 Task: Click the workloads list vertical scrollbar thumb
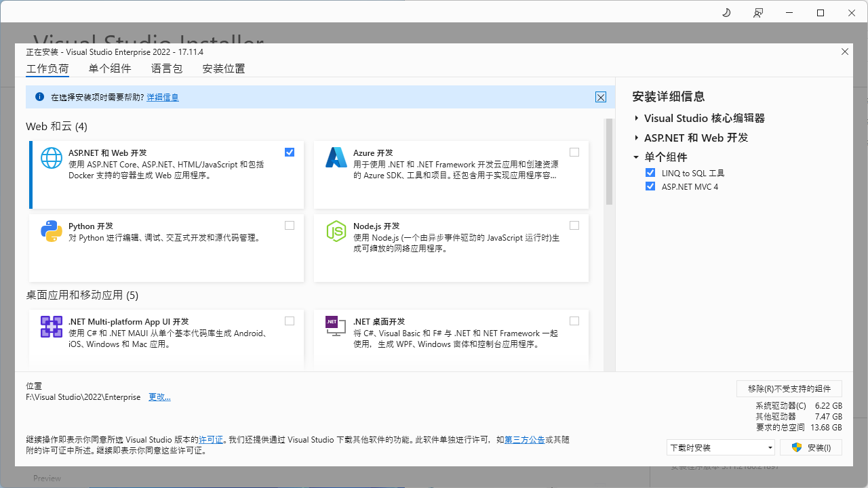[x=609, y=162]
